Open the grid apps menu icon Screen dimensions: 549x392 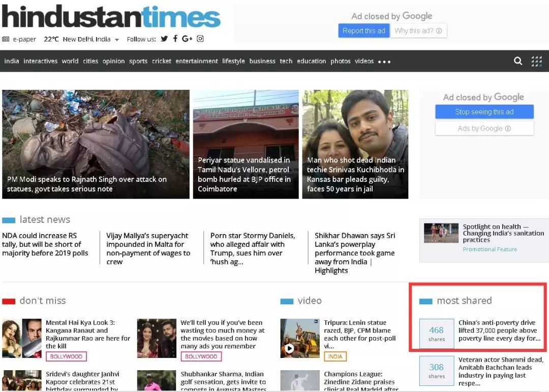click(x=536, y=61)
